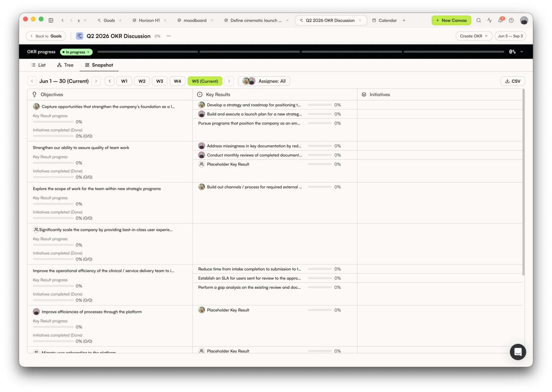Select the Snapshot view tab
This screenshot has width=552, height=392.
coord(99,65)
